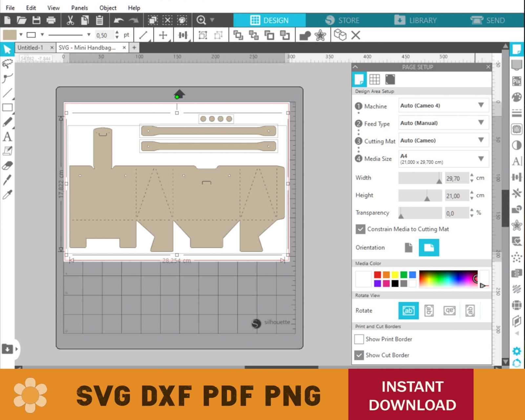525x420 pixels.
Task: Open the Move transform tool
Action: click(163, 35)
